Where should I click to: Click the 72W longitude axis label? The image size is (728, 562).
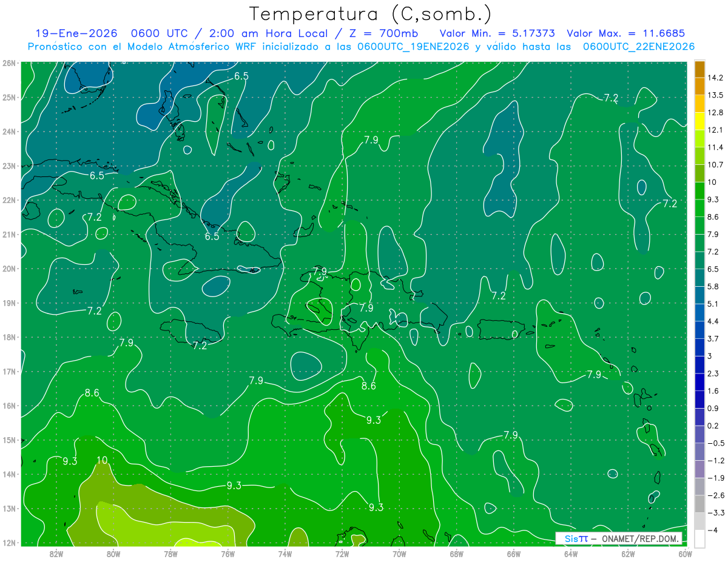pos(342,554)
